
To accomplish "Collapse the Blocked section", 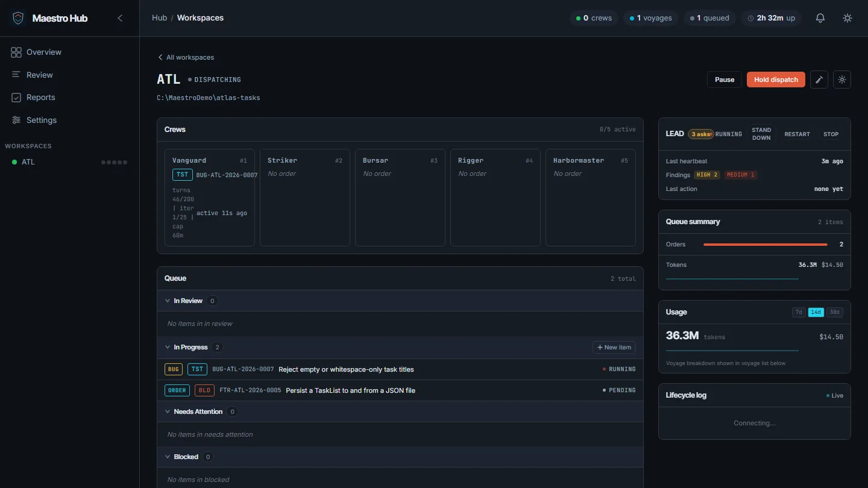I will pyautogui.click(x=168, y=457).
